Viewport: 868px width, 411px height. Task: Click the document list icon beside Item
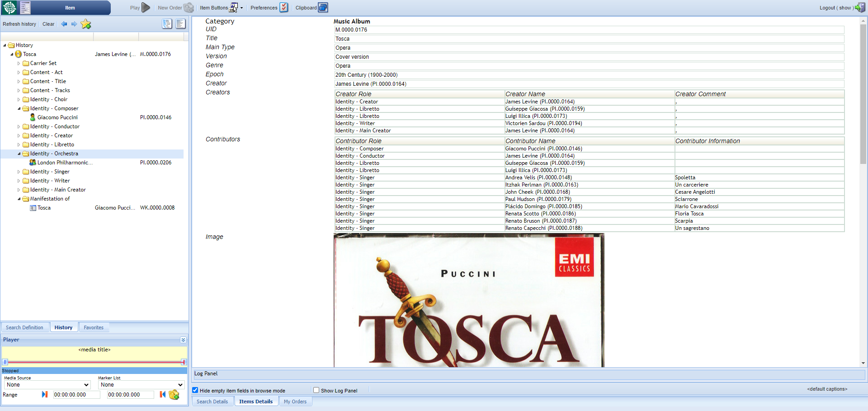(x=25, y=8)
